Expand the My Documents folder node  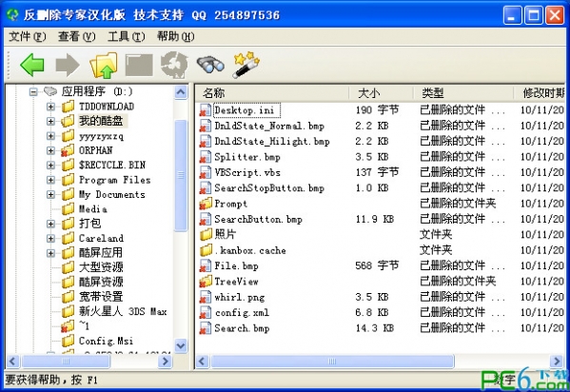click(x=50, y=194)
